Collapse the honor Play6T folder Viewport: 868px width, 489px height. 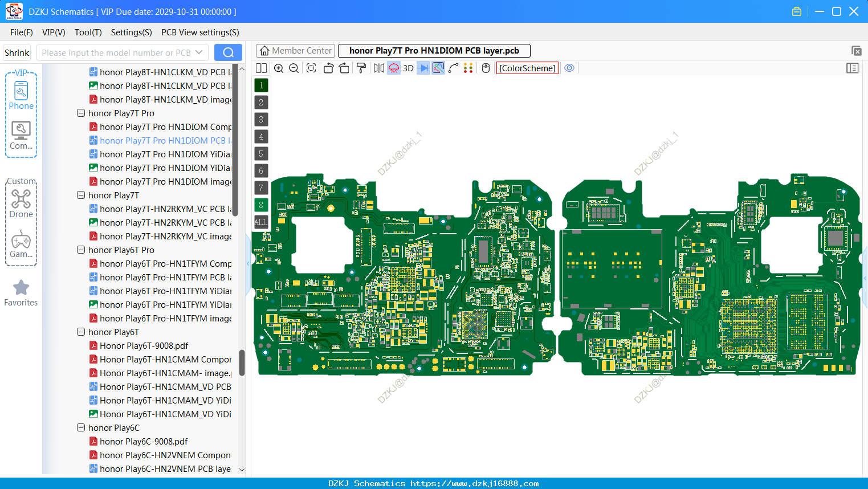(81, 332)
